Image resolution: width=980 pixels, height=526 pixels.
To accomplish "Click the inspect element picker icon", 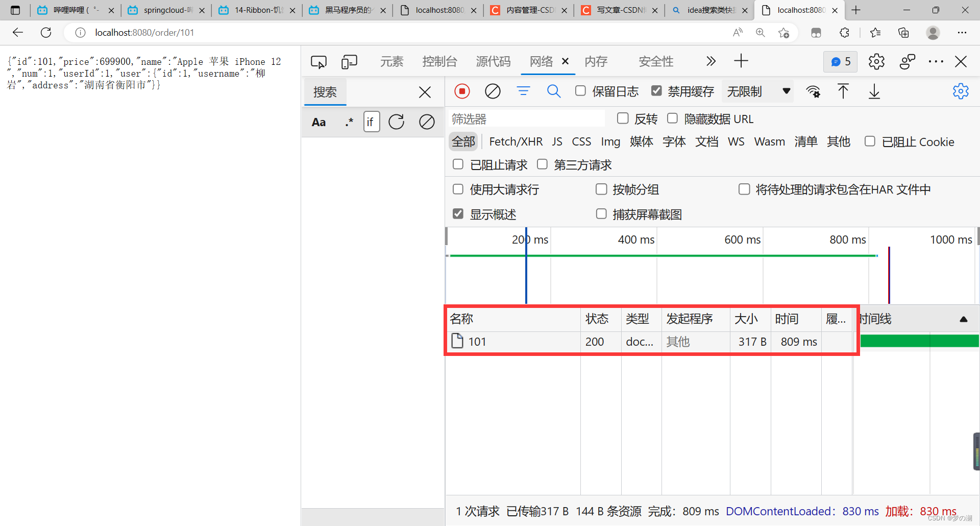I will [318, 62].
